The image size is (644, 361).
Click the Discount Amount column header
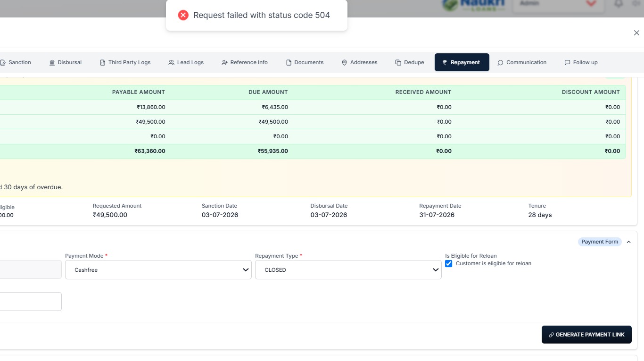(x=591, y=92)
